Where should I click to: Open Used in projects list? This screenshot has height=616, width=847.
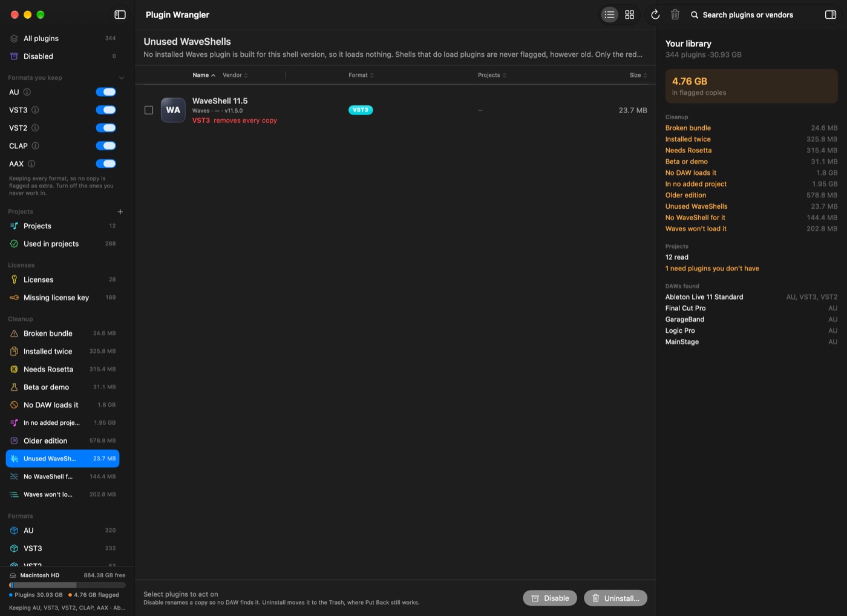(63, 244)
